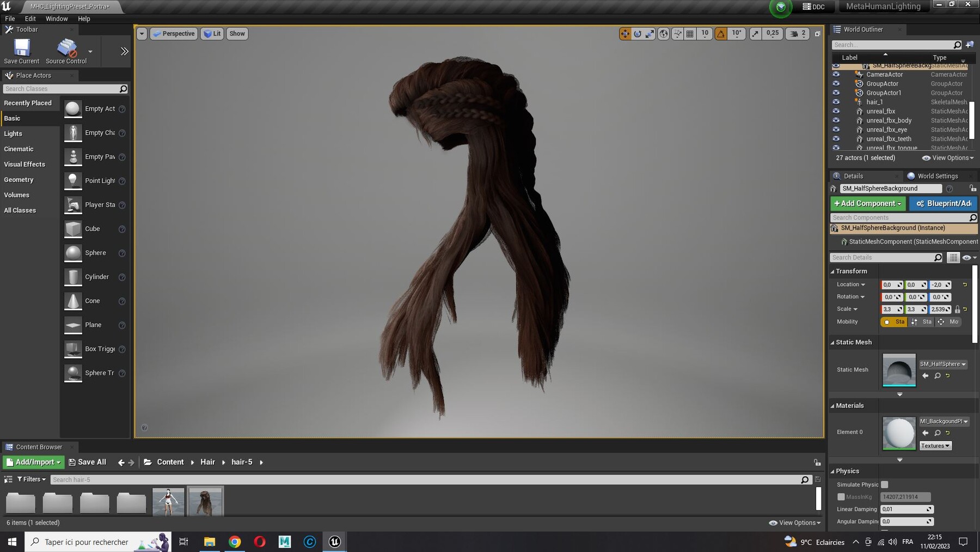Toggle the Scale ratio lock icon
980x552 pixels.
click(x=957, y=310)
